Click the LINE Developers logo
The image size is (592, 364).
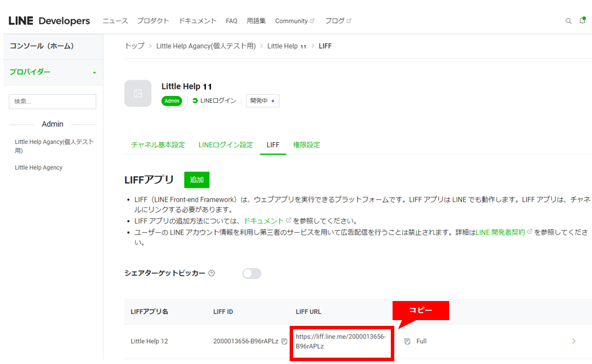49,21
